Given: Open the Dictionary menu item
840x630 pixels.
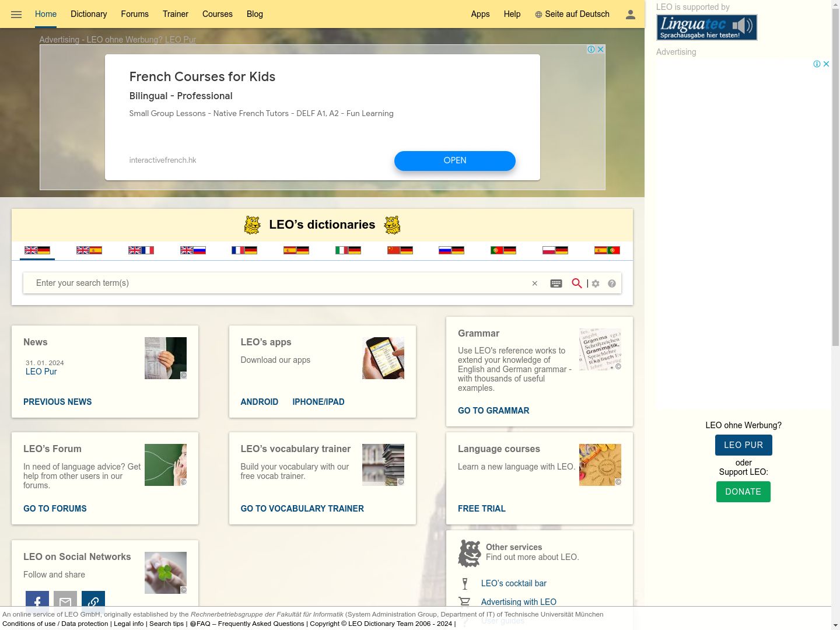Looking at the screenshot, I should tap(89, 14).
